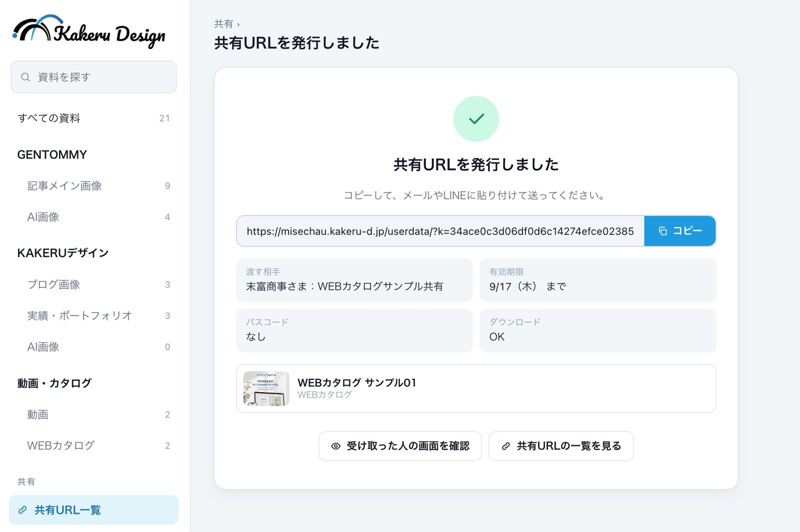The width and height of the screenshot is (800, 532).
Task: Click the Kakeru Design logo
Action: pyautogui.click(x=89, y=31)
